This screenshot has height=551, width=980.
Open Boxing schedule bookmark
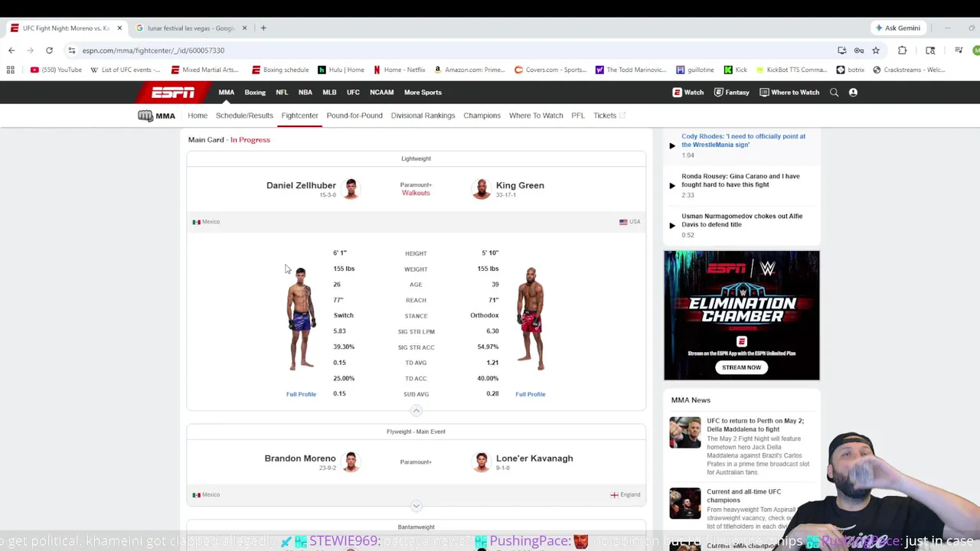pos(279,70)
